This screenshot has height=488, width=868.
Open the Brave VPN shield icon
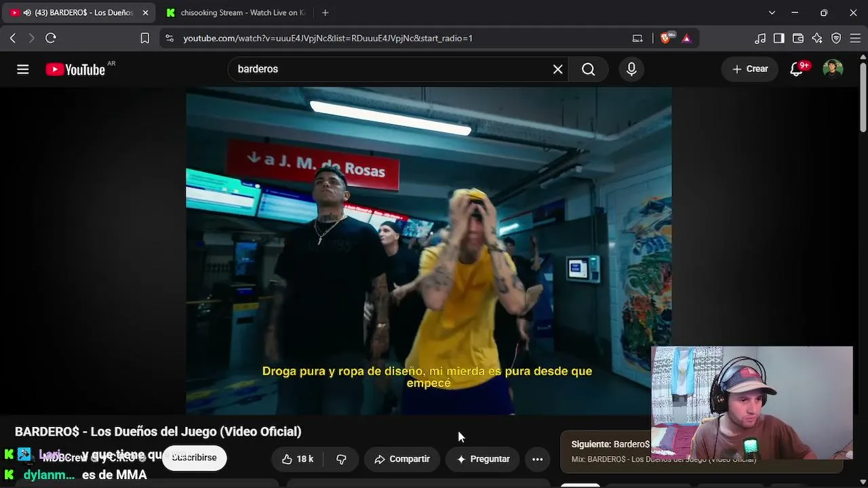point(836,38)
